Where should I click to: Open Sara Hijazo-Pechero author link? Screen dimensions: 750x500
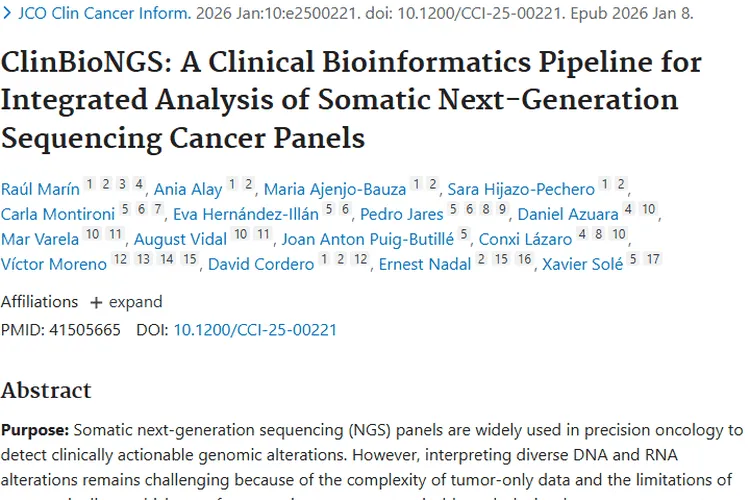520,189
